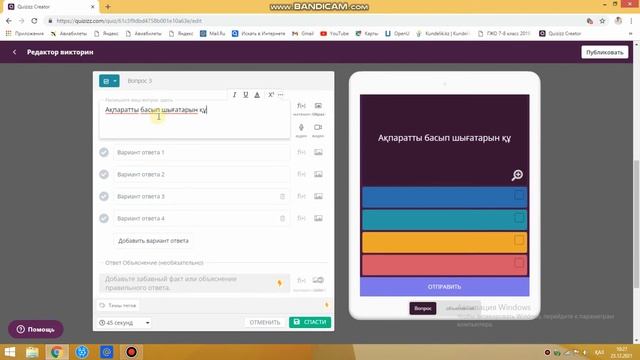640x360 pixels.
Task: Click the Публиковать button
Action: [x=604, y=52]
